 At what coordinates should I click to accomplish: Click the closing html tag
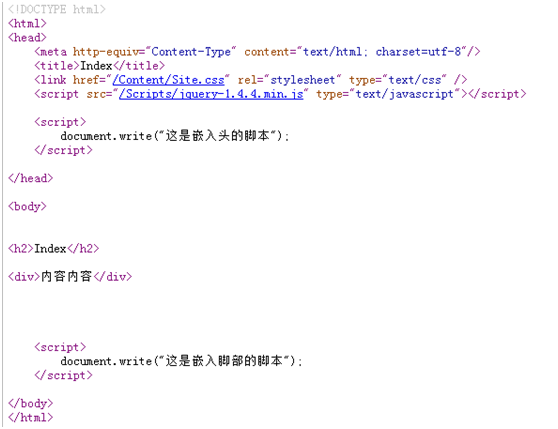[x=31, y=418]
